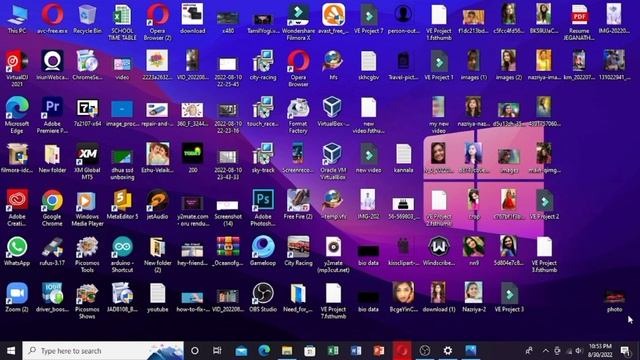640x360 pixels.
Task: Open Resume PDF file on desktop
Action: tap(579, 22)
